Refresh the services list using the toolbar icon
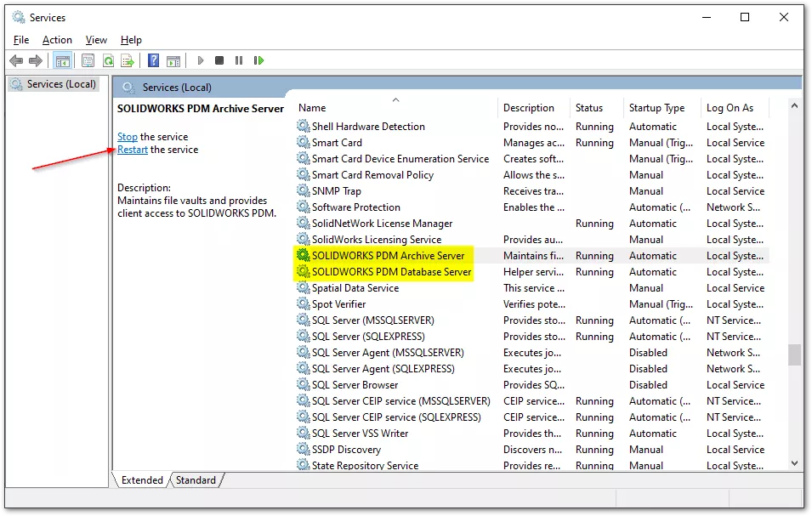Viewport: 812px width, 516px height. 108,61
